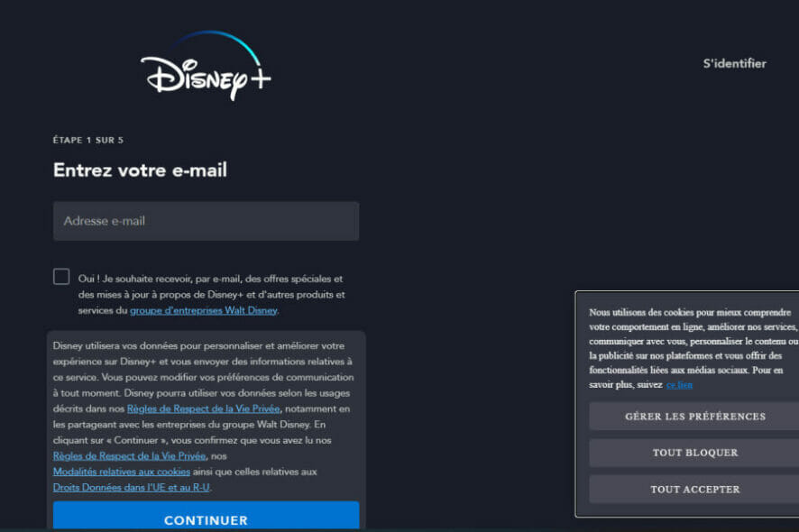Open Droits Données dans l'UE et au R-U link
The image size is (799, 532).
132,488
